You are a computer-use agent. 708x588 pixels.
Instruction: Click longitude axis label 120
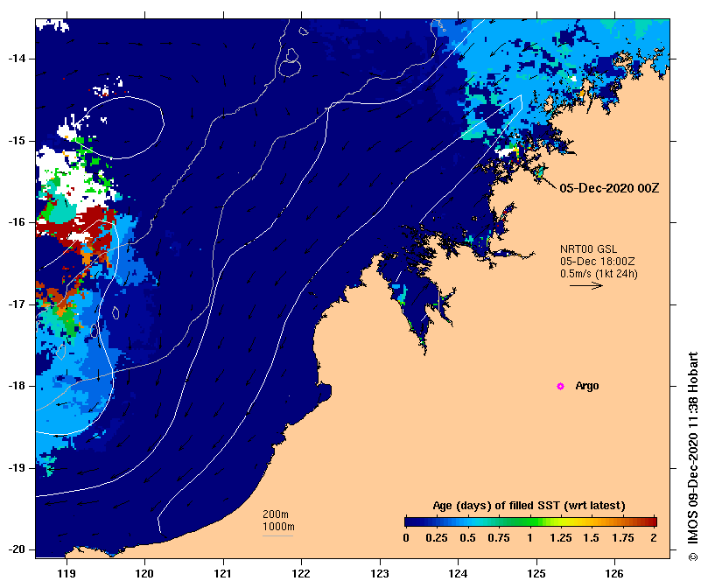click(145, 573)
